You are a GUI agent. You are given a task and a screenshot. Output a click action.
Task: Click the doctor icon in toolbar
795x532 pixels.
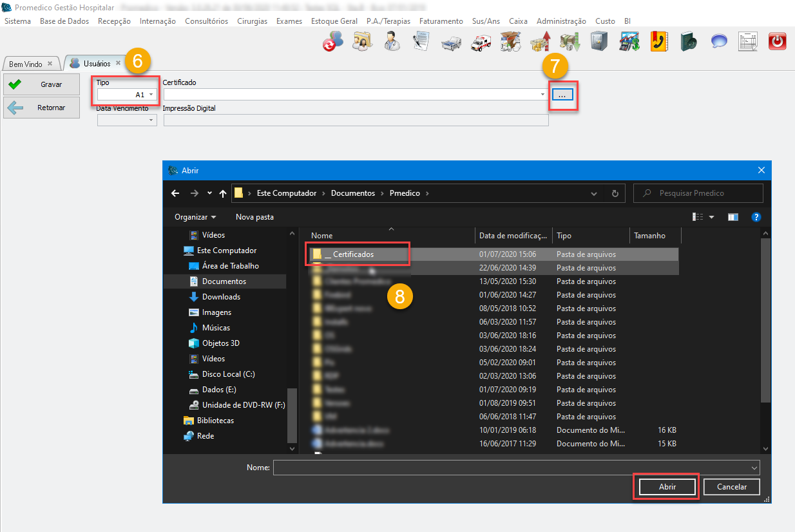[x=391, y=42]
